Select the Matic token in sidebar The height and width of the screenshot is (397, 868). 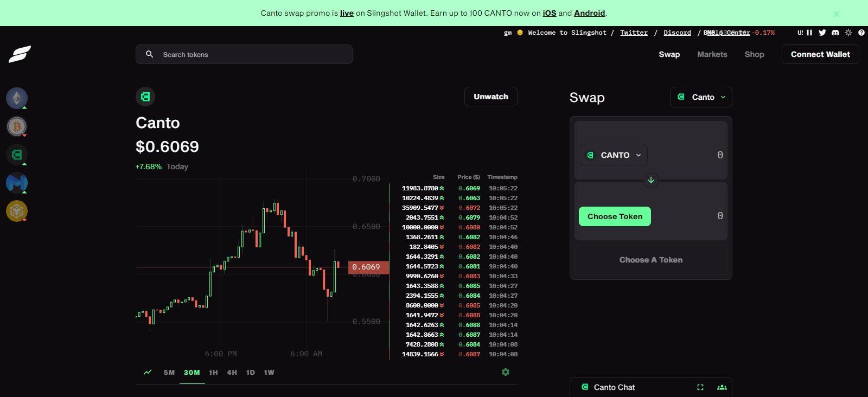coord(17,183)
